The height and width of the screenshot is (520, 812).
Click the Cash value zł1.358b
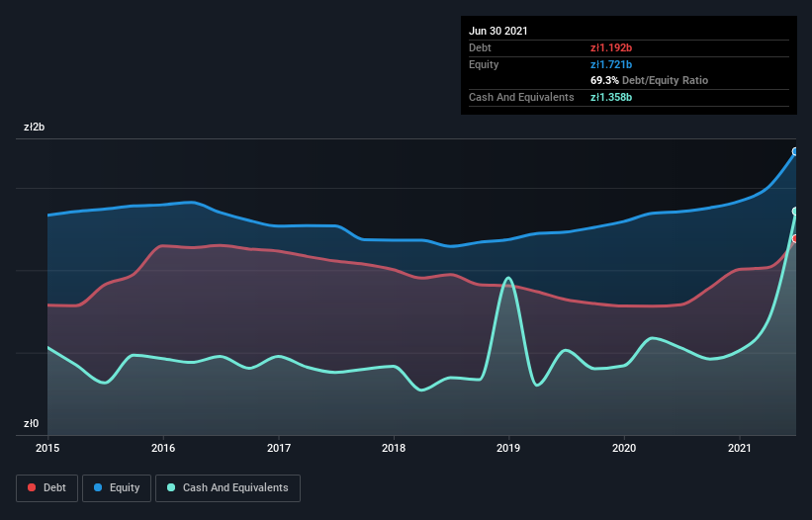[611, 97]
